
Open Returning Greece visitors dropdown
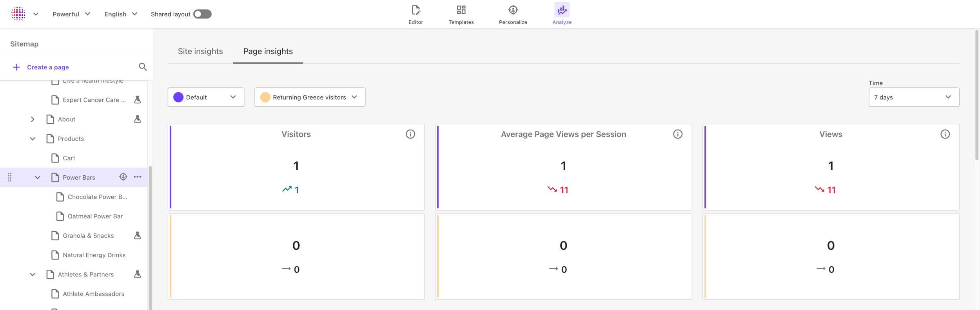pos(310,97)
